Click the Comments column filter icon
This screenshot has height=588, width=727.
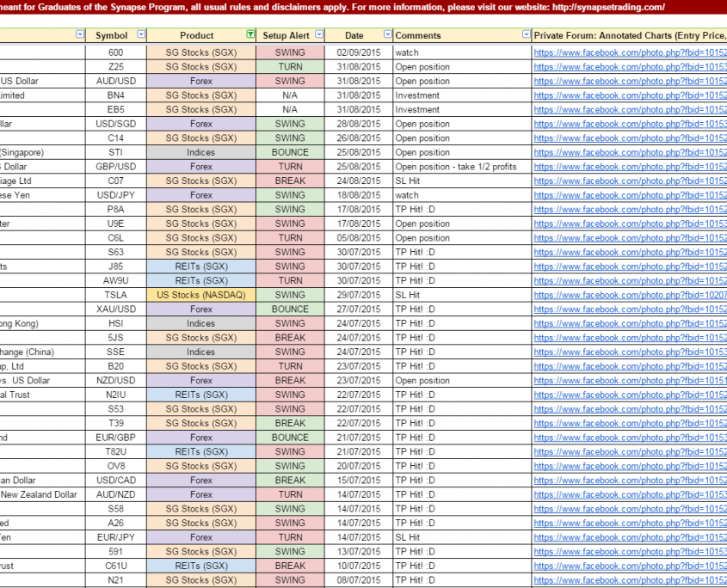tap(526, 35)
